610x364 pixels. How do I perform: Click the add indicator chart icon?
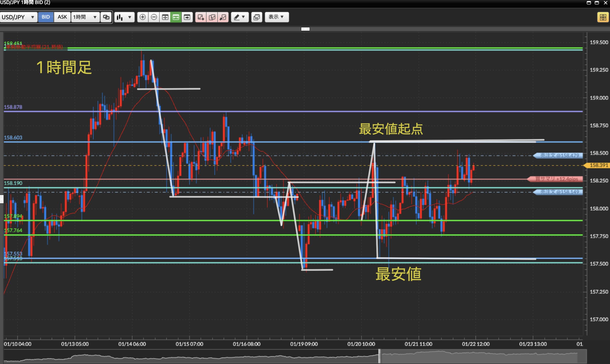coord(201,17)
